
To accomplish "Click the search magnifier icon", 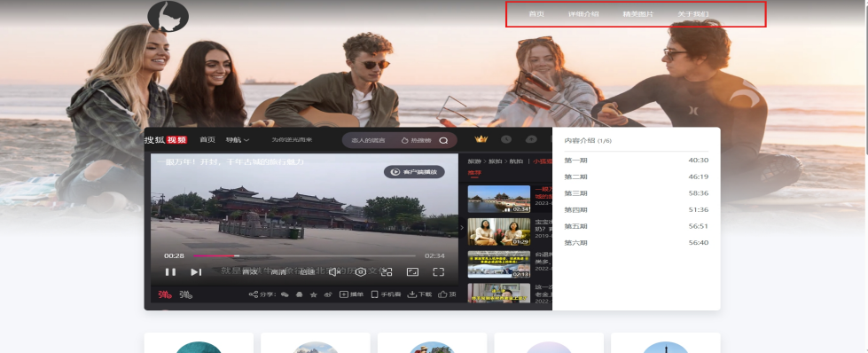I will [443, 141].
